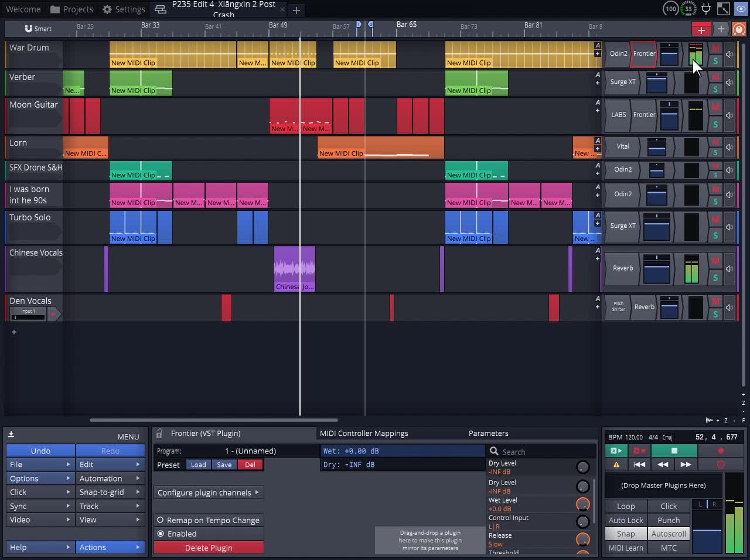This screenshot has width=750, height=560.
Task: Save the plugin preset
Action: [224, 465]
